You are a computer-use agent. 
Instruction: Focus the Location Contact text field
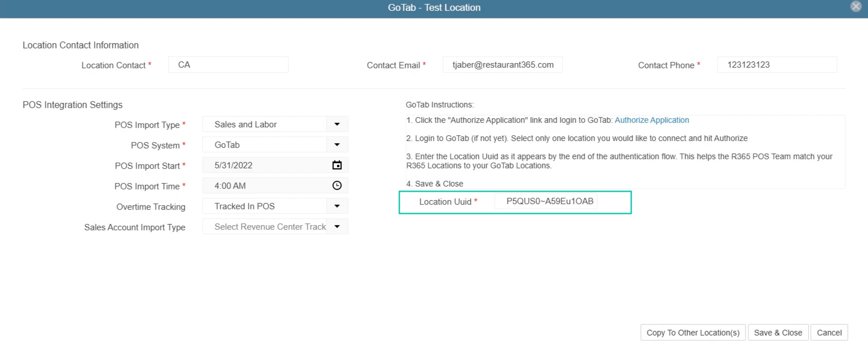click(x=228, y=65)
